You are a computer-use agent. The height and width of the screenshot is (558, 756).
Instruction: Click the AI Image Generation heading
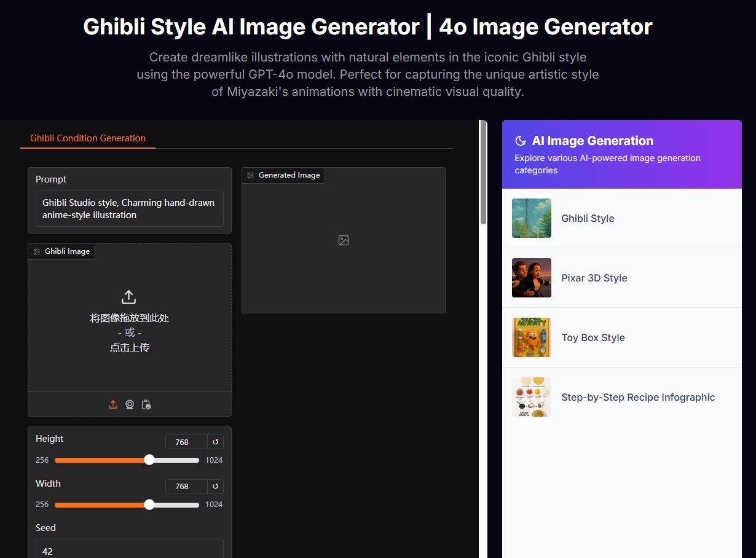[593, 141]
